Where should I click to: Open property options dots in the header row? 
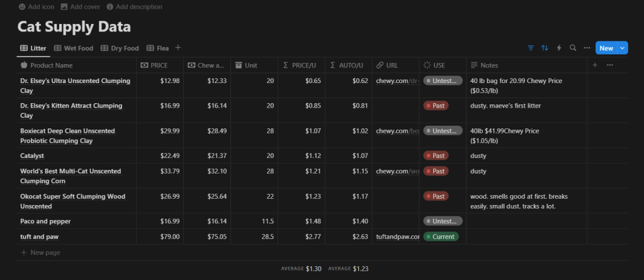(x=609, y=65)
